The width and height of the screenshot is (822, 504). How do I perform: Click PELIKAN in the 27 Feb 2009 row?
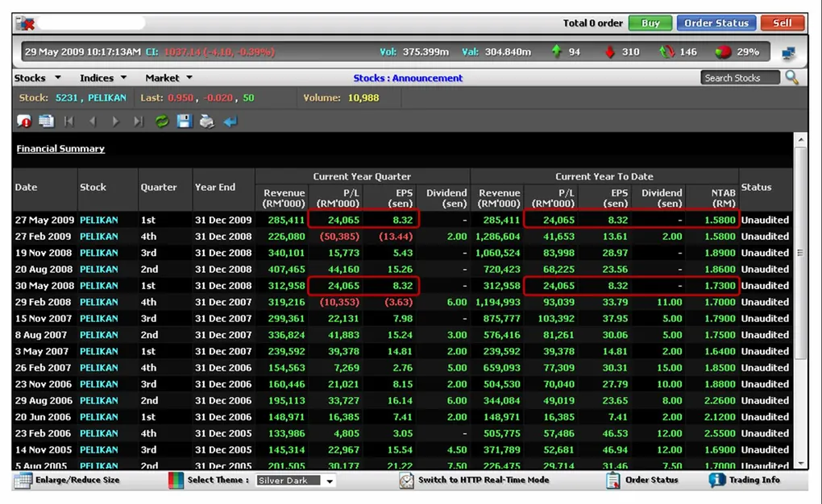point(98,236)
